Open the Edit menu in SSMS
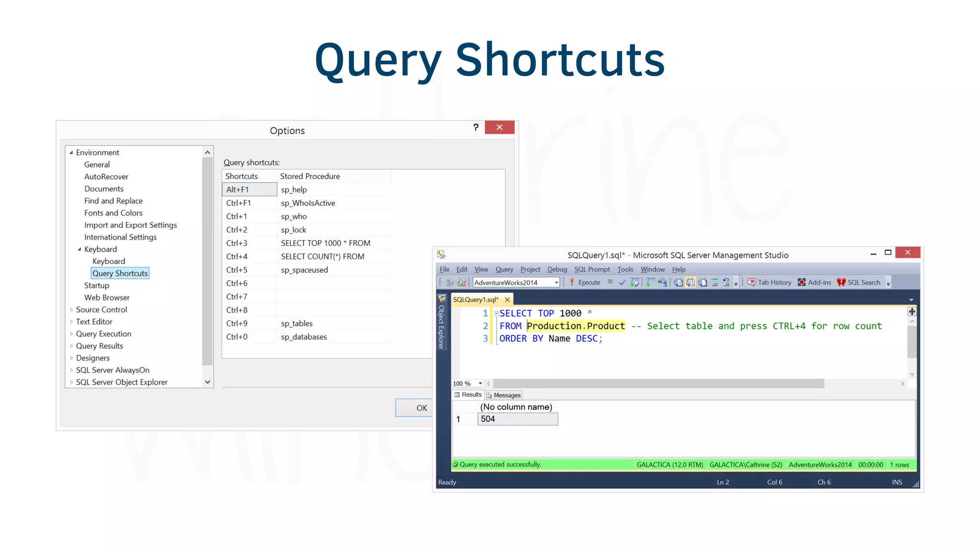The height and width of the screenshot is (551, 980). 462,269
